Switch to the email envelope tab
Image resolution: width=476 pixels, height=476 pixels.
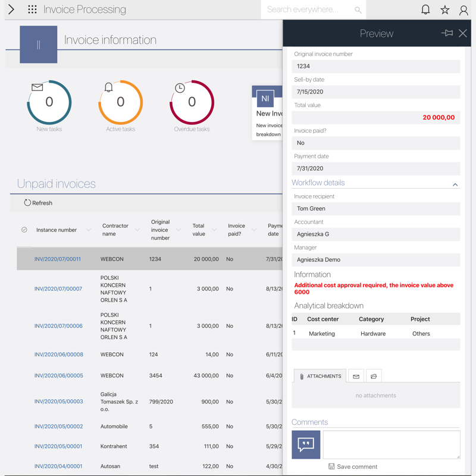[356, 376]
